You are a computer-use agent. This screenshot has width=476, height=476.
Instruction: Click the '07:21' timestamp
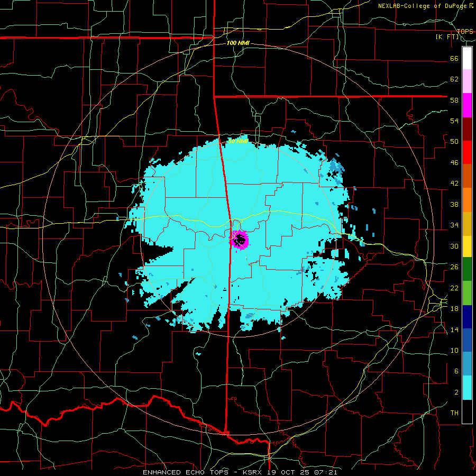tap(326, 472)
